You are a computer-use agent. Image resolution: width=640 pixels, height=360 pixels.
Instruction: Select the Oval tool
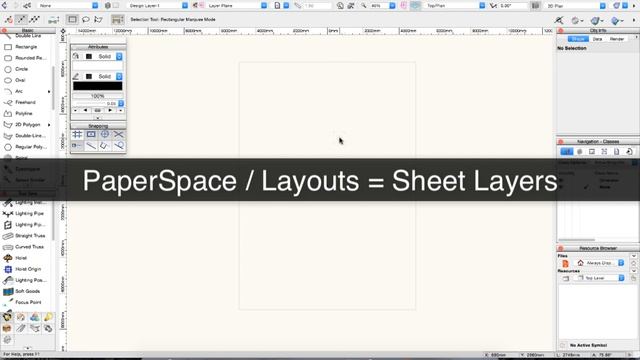pyautogui.click(x=16, y=80)
